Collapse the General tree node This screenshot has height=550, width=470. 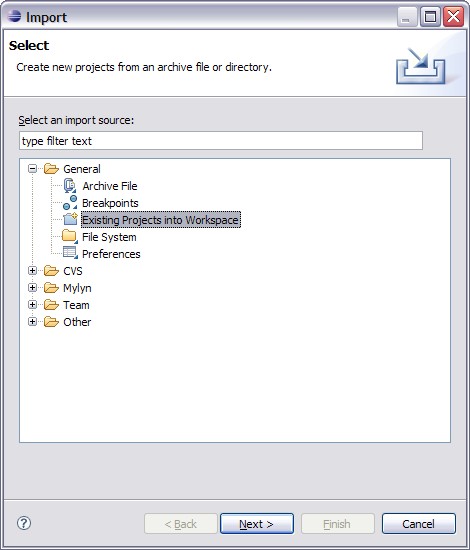[x=32, y=169]
